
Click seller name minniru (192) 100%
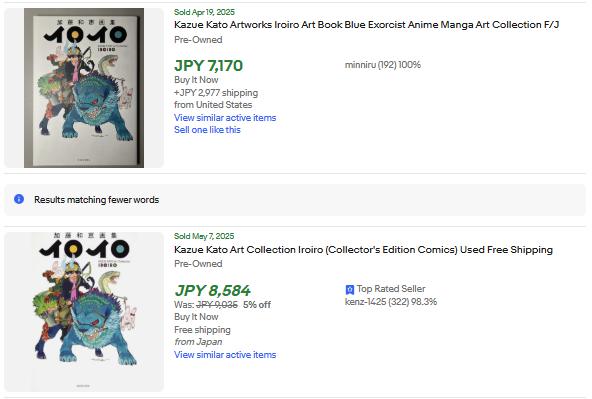coord(382,65)
